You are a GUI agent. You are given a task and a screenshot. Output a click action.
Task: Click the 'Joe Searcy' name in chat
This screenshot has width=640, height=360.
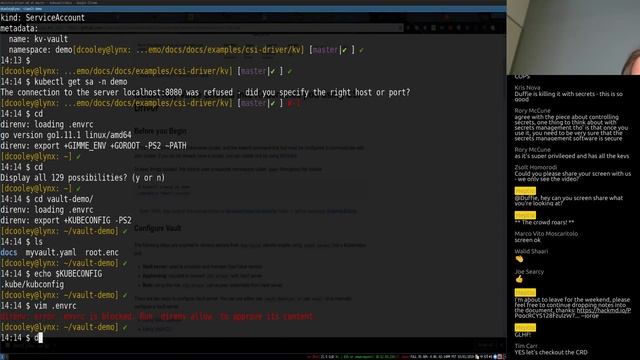pos(529,271)
